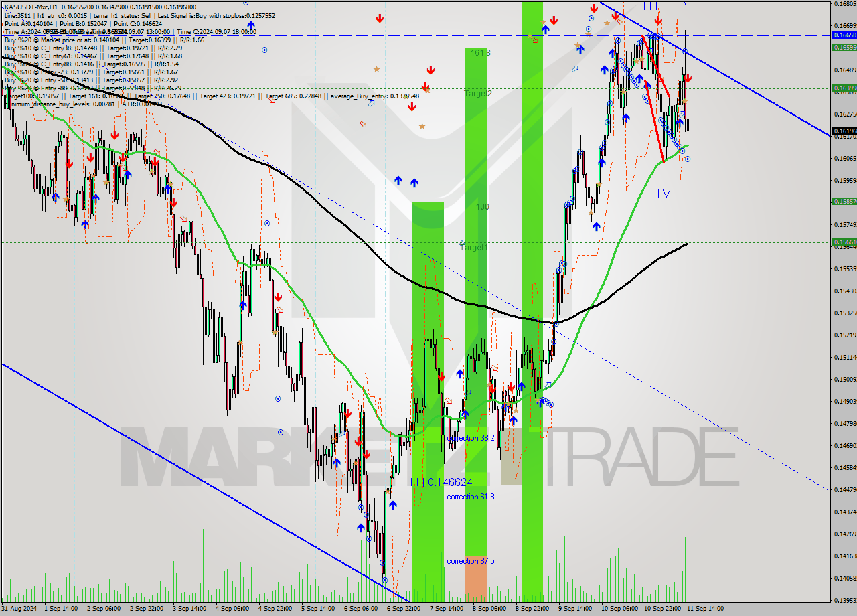Click the '31 Aug 2024' date label
Viewport: 857px width, 616px height.
click(x=19, y=609)
